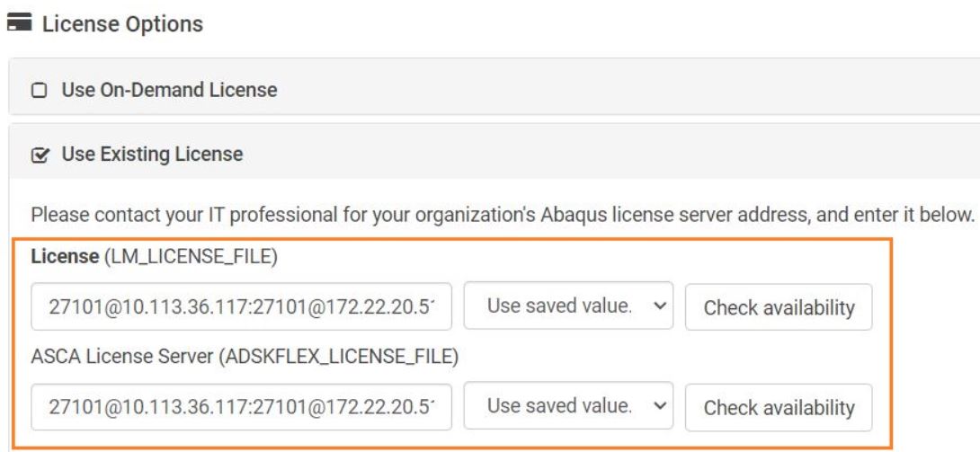Tick the Use On-Demand License checkbox
980x452 pixels.
pos(40,91)
